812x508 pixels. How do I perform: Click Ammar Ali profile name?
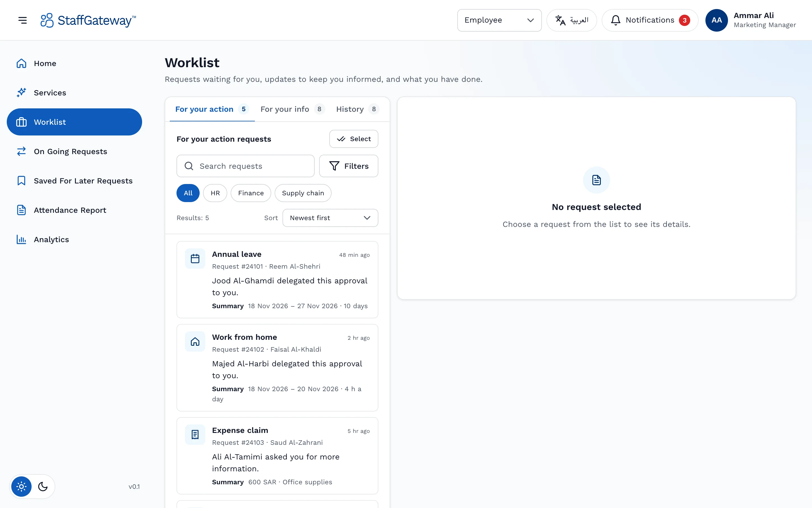coord(754,16)
